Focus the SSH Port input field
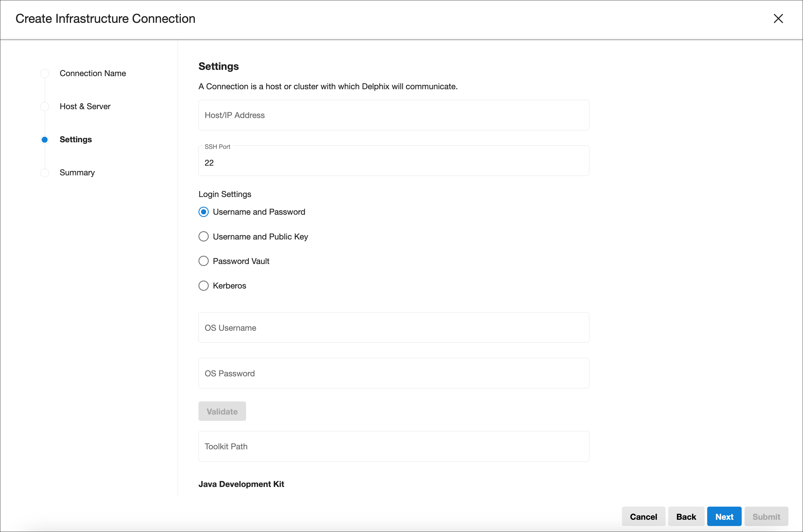 (394, 163)
